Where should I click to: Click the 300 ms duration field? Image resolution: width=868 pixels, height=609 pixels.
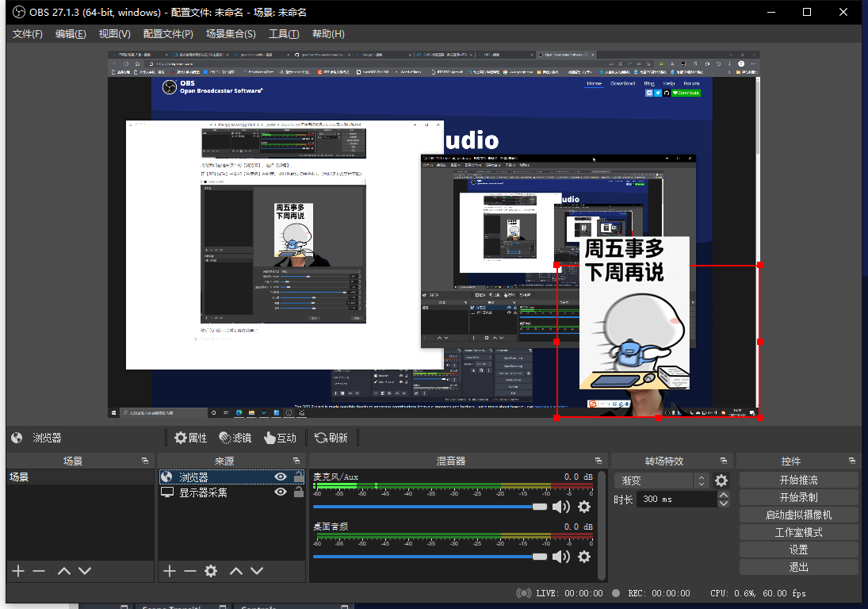pos(676,499)
